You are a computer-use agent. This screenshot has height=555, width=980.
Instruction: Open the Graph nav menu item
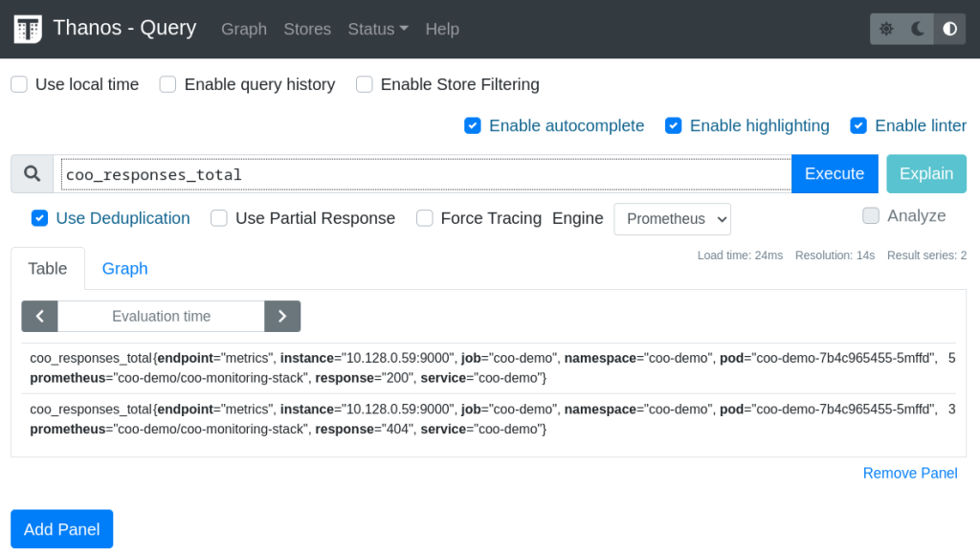click(244, 29)
